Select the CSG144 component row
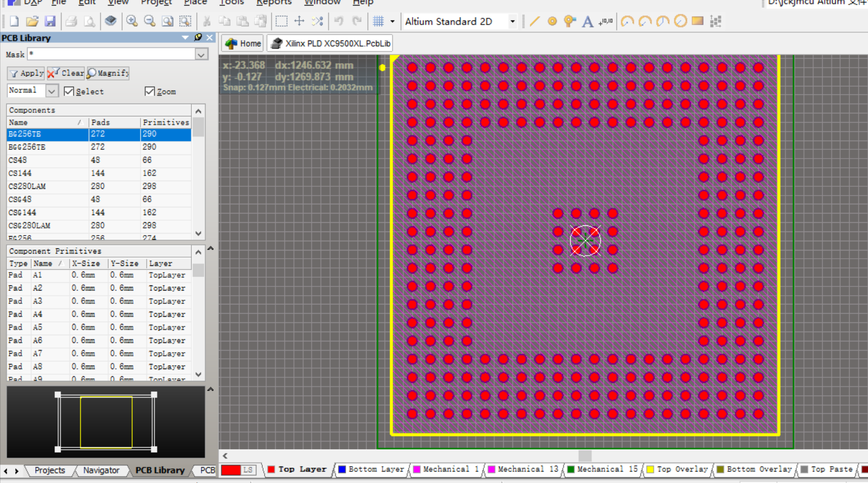This screenshot has height=483, width=868. coord(99,212)
